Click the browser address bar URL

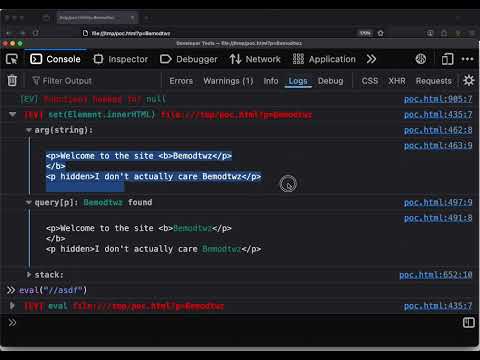(131, 33)
